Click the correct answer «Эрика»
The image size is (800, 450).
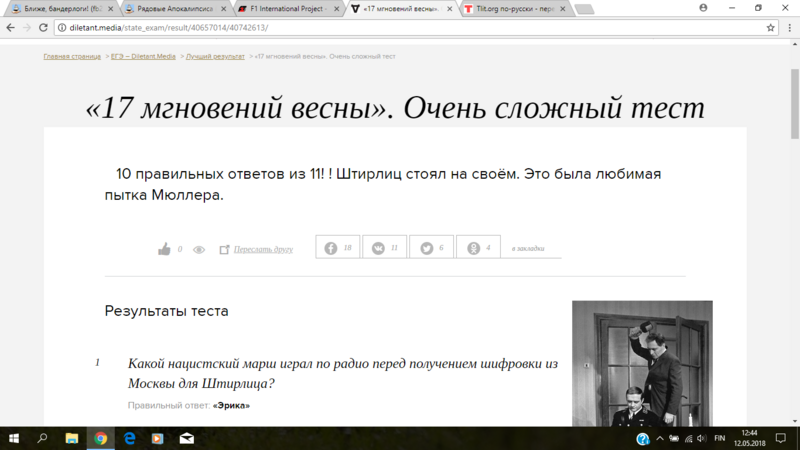(x=231, y=406)
